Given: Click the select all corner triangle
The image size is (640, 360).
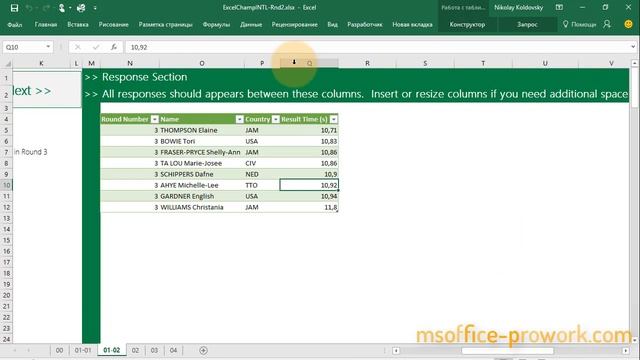Looking at the screenshot, I should 7,63.
